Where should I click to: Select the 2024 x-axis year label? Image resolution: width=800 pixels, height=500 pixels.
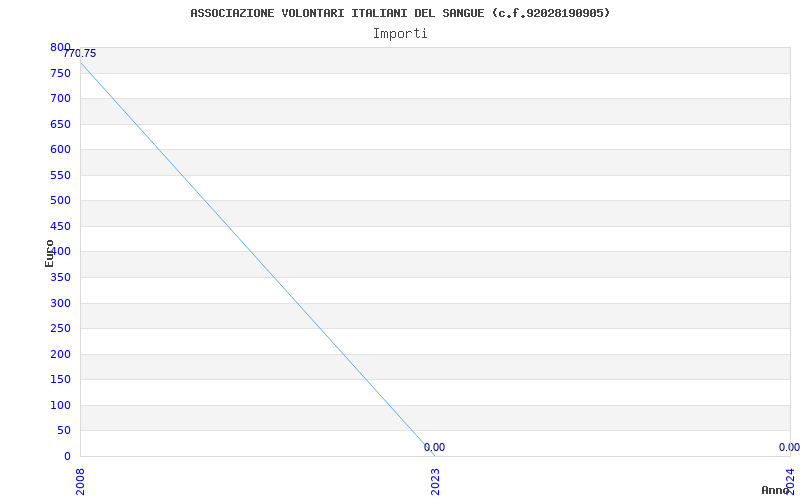790,483
